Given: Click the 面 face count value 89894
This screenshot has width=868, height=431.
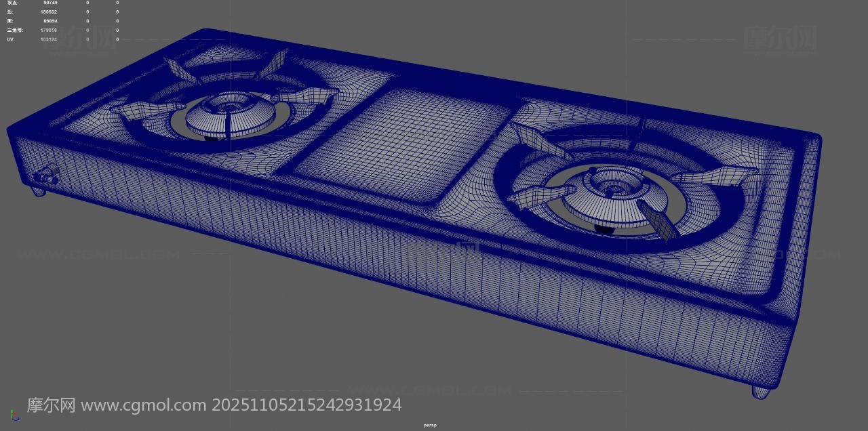Looking at the screenshot, I should click(50, 21).
